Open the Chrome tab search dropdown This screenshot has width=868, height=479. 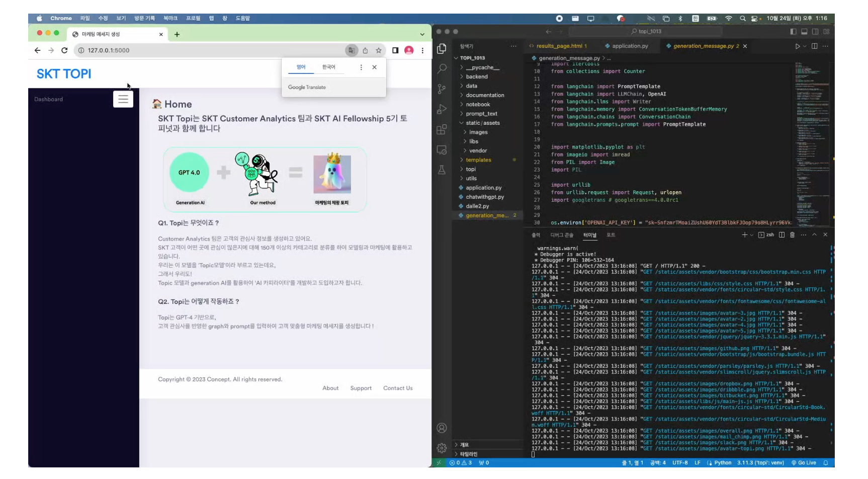(422, 34)
